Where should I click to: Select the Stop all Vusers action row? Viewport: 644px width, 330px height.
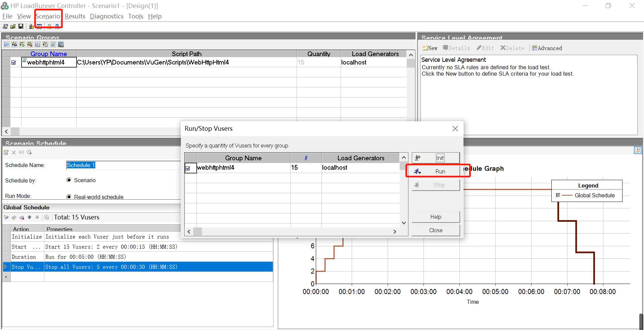pos(138,267)
